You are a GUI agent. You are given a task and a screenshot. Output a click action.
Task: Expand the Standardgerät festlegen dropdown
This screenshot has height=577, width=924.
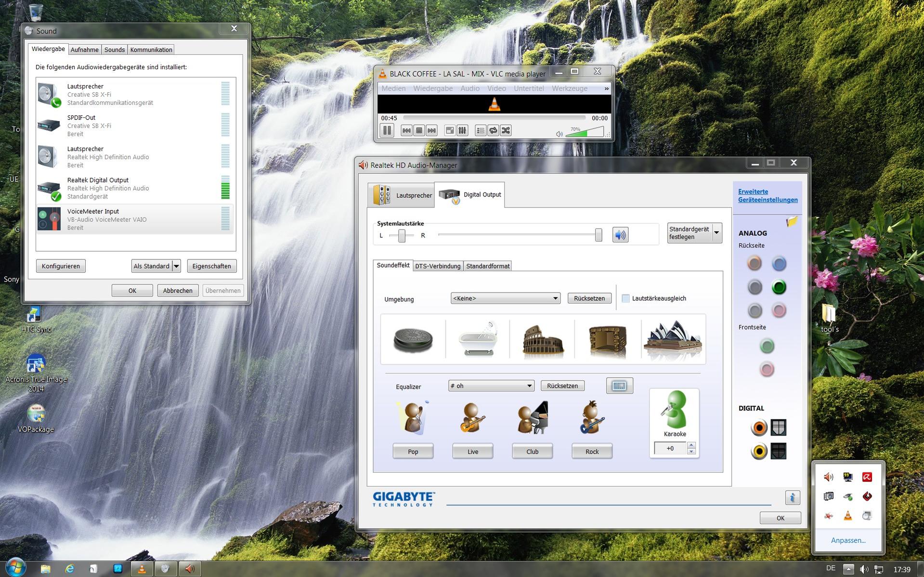click(716, 233)
